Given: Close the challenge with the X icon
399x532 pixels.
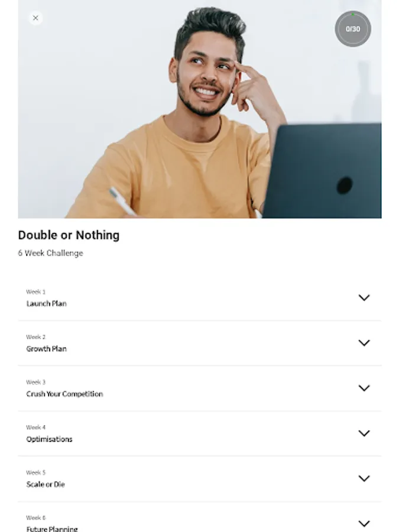Looking at the screenshot, I should click(x=35, y=18).
